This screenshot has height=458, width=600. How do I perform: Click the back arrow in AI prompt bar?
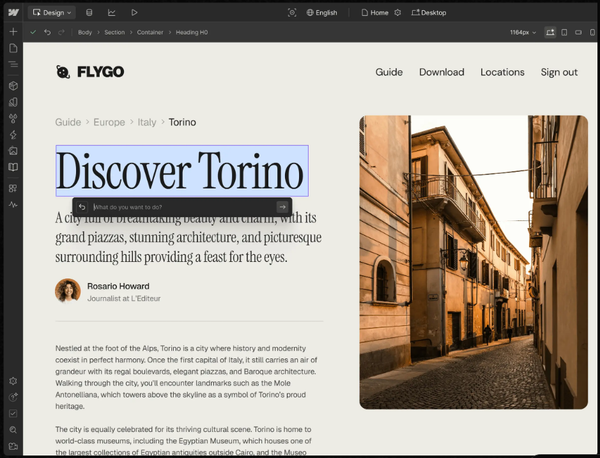(x=82, y=207)
